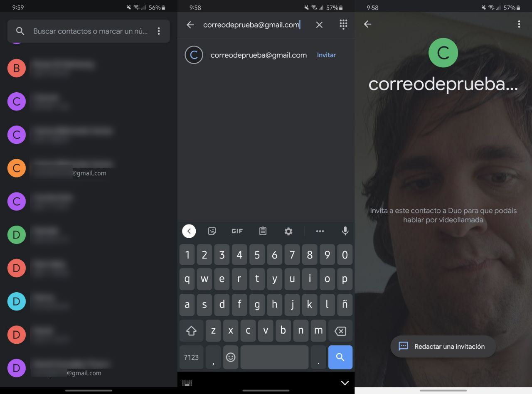Tap Invitar next to correodeprueba@gmail.com
Image resolution: width=532 pixels, height=394 pixels.
coord(326,55)
